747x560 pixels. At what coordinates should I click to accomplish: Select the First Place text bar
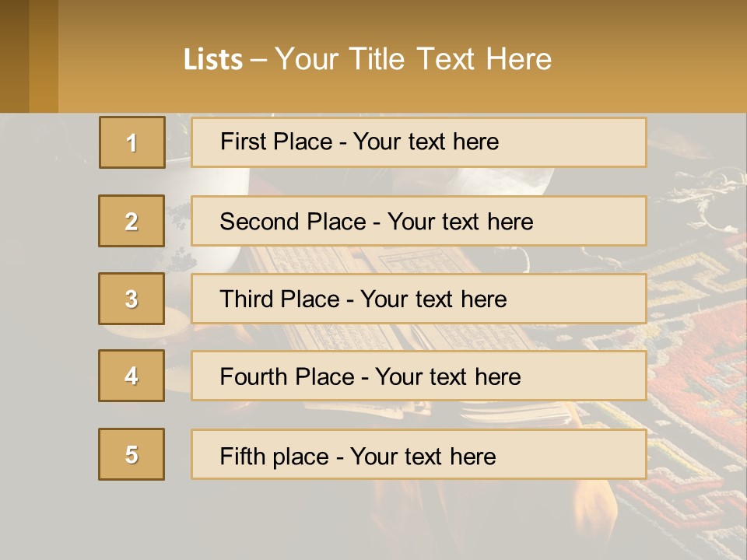tap(419, 142)
